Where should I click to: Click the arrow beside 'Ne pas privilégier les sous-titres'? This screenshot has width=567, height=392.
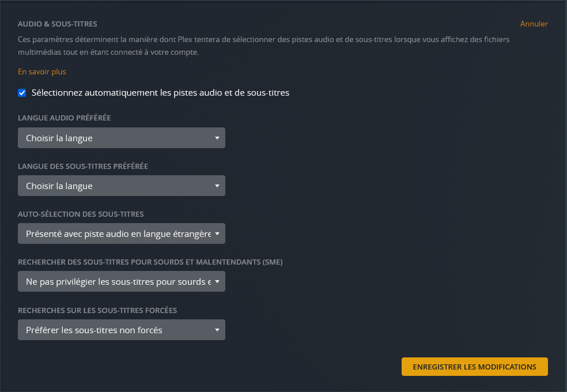pos(217,281)
